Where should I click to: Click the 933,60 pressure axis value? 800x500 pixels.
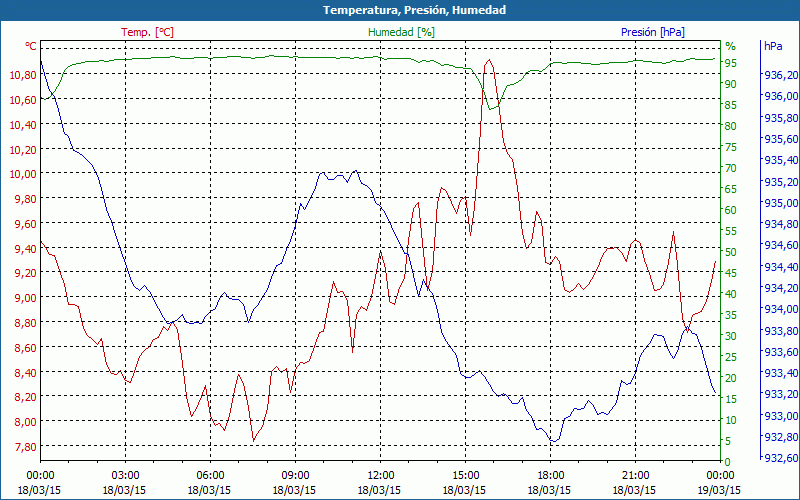(781, 352)
